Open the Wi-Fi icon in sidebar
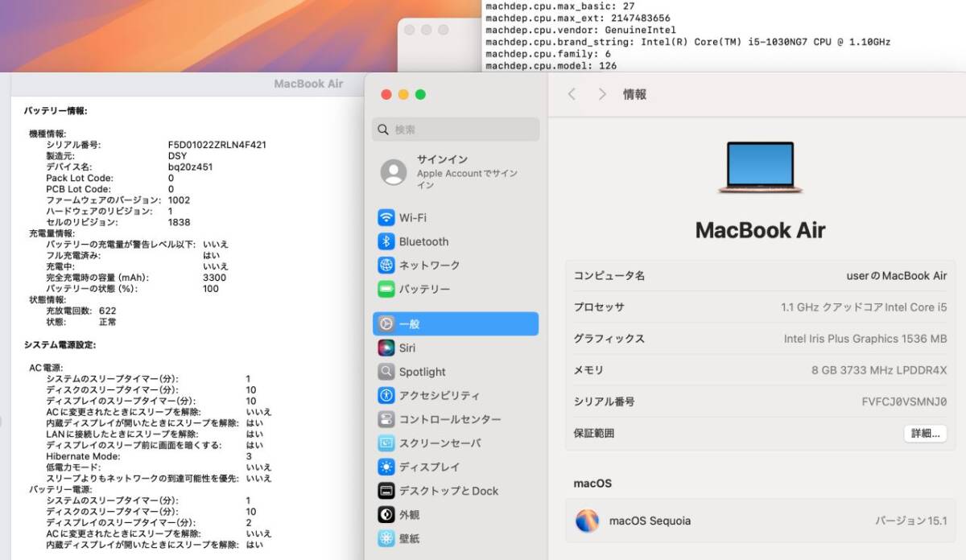The width and height of the screenshot is (966, 560). [x=386, y=218]
